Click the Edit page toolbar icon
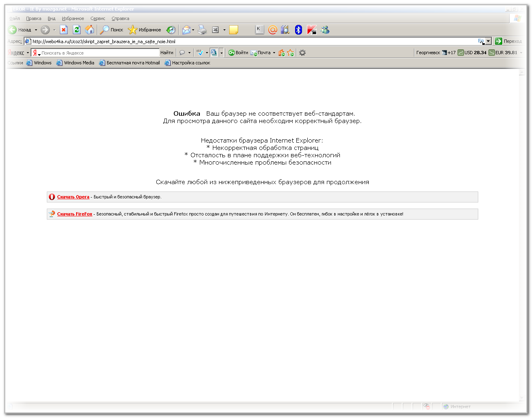 point(216,30)
